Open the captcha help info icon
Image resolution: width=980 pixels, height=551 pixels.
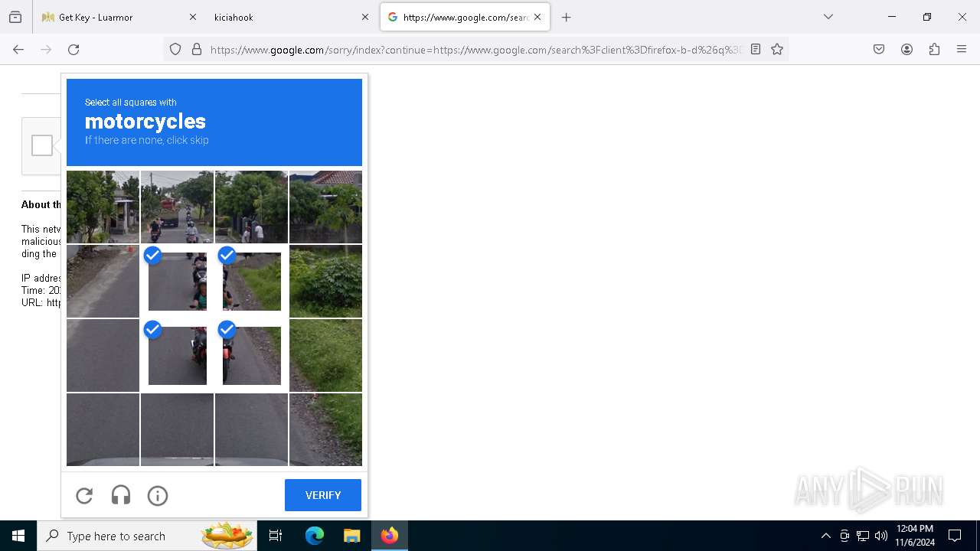(158, 496)
